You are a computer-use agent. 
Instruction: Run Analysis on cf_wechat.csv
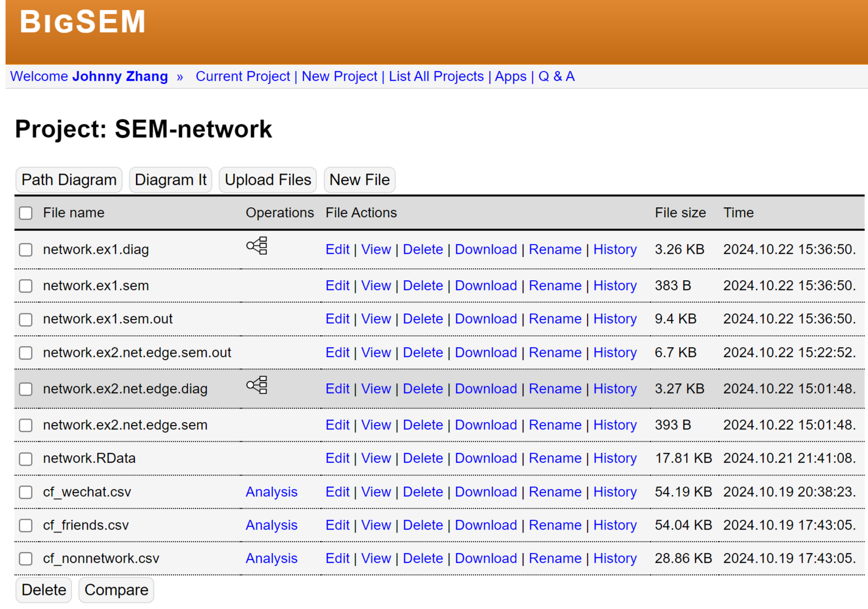272,491
